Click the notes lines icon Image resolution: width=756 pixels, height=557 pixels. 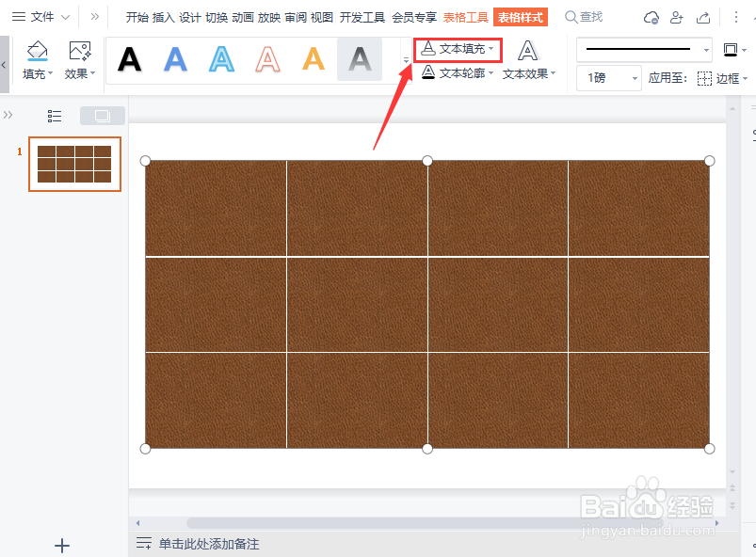click(144, 544)
